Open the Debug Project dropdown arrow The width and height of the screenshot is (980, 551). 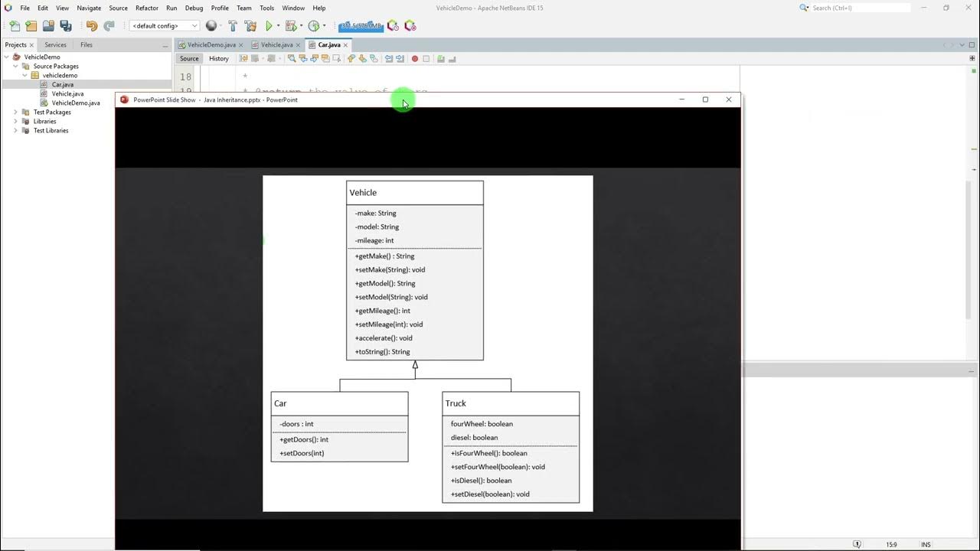pos(301,26)
